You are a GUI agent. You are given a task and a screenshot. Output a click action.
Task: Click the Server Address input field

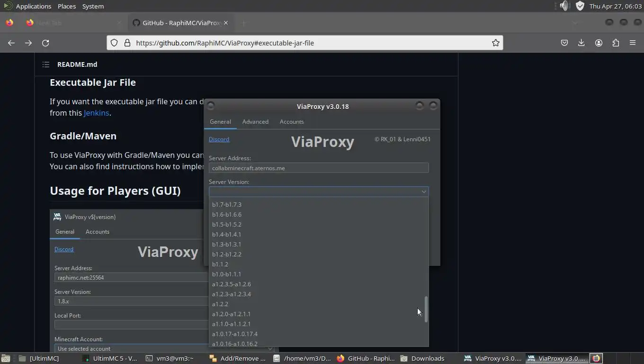[319, 168]
